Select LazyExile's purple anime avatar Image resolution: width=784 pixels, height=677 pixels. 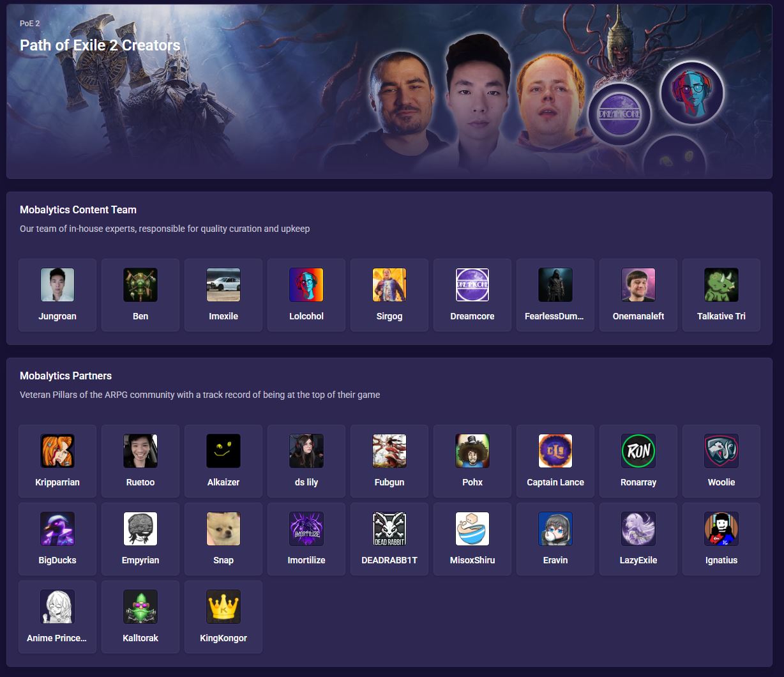[638, 529]
